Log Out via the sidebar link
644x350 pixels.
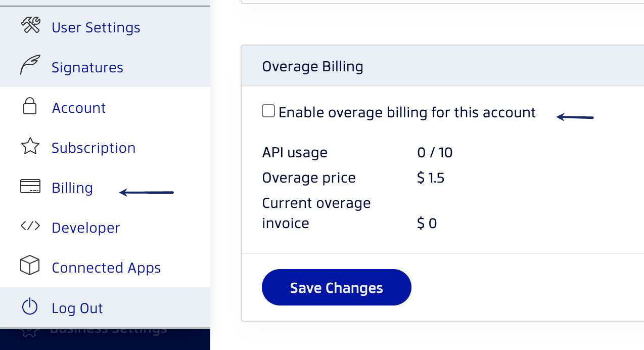(x=77, y=308)
